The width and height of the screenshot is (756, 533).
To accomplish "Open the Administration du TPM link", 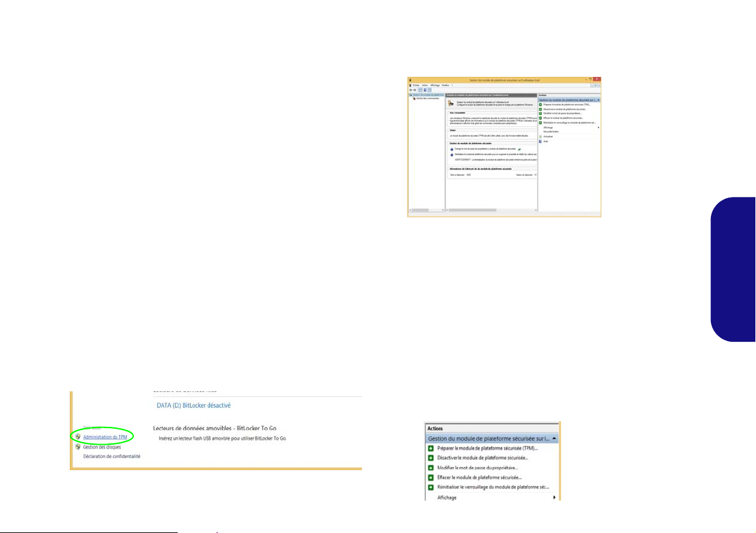I will (105, 437).
